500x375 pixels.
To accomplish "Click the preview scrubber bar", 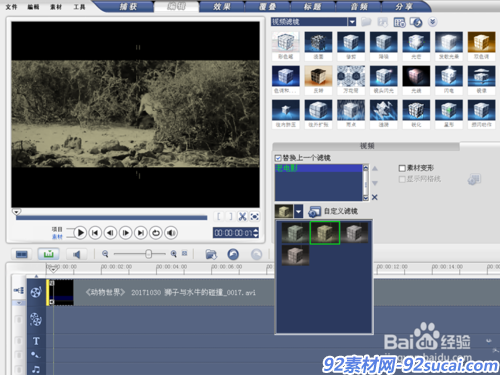I will [x=111, y=218].
